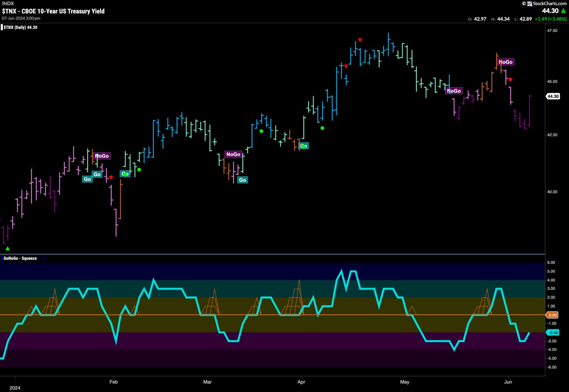Click green up-triangle marker at chart's lowest January bar

[7, 249]
